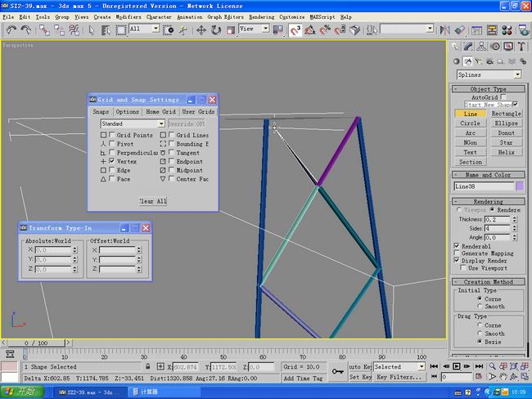Click the purple object color swatch
This screenshot has height=399, width=532.
point(520,186)
